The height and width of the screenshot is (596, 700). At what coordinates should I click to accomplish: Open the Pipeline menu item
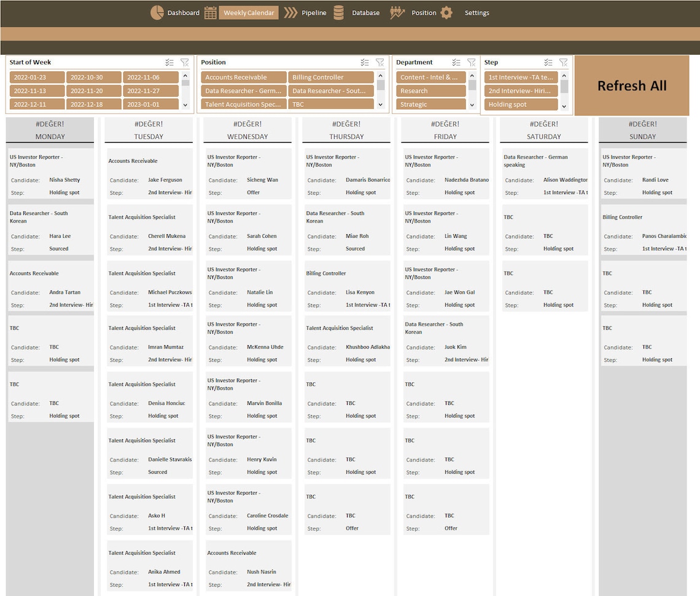[314, 12]
